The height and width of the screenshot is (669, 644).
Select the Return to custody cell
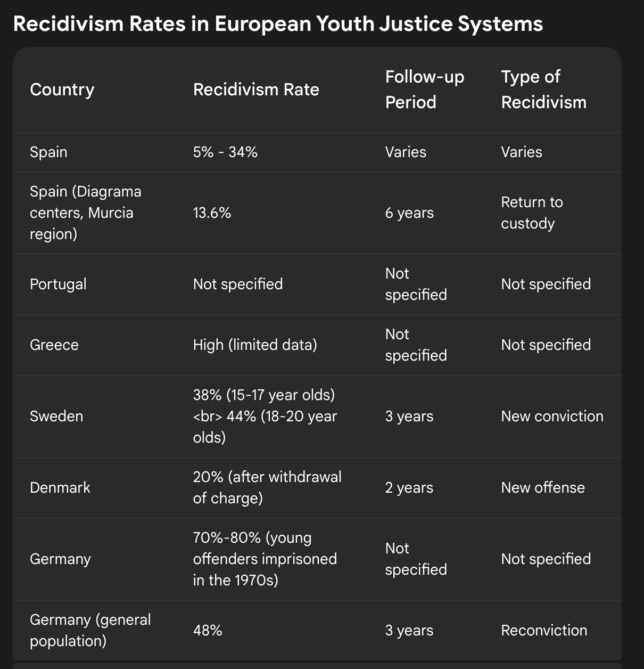tap(532, 213)
